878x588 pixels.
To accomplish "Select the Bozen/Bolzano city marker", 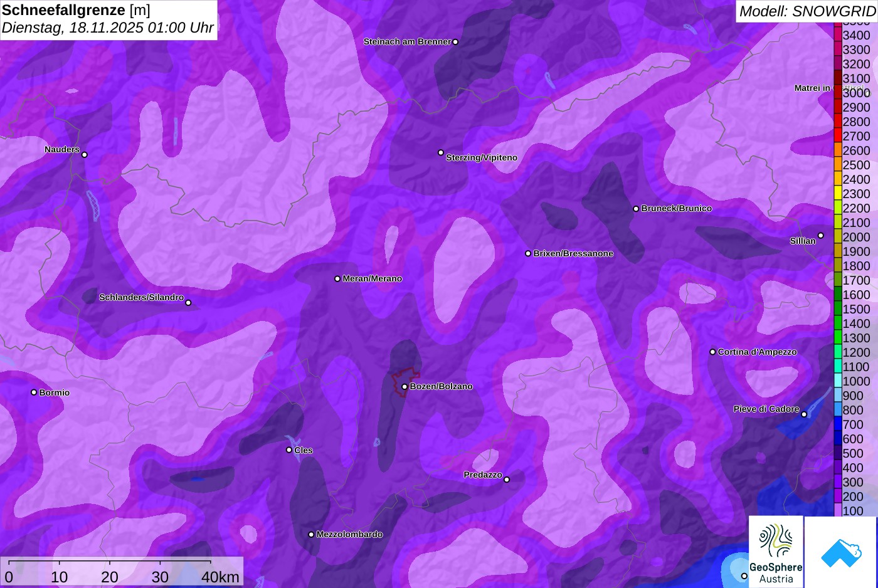I will [x=405, y=387].
